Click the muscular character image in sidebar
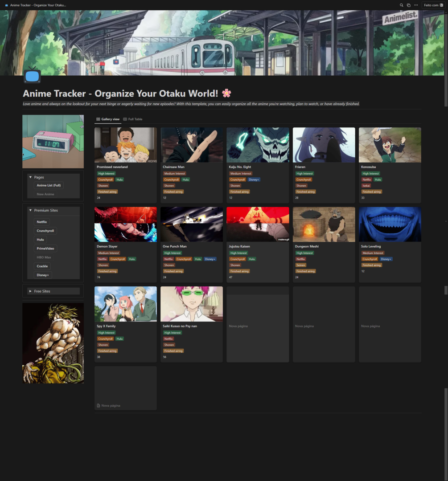This screenshot has height=481, width=448. 53,343
